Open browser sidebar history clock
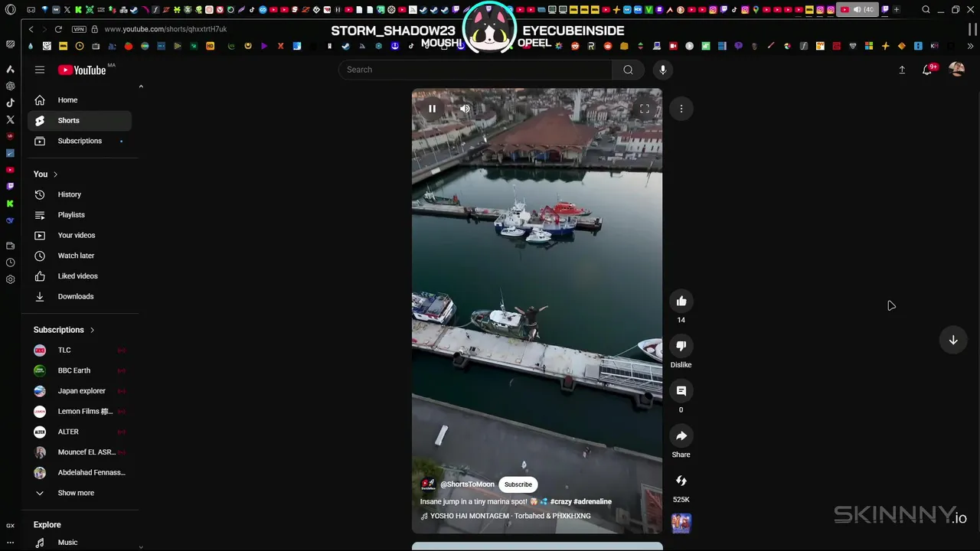 click(10, 262)
